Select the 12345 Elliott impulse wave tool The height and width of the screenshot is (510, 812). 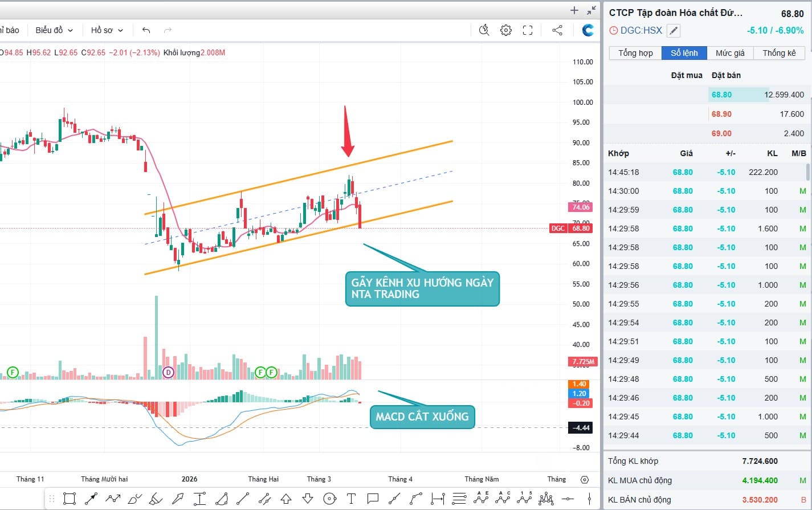point(524,499)
